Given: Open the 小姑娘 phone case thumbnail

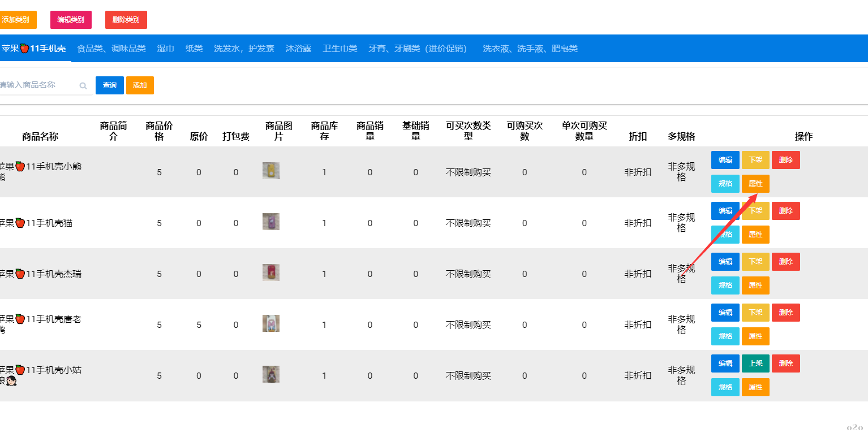Looking at the screenshot, I should pyautogui.click(x=271, y=374).
